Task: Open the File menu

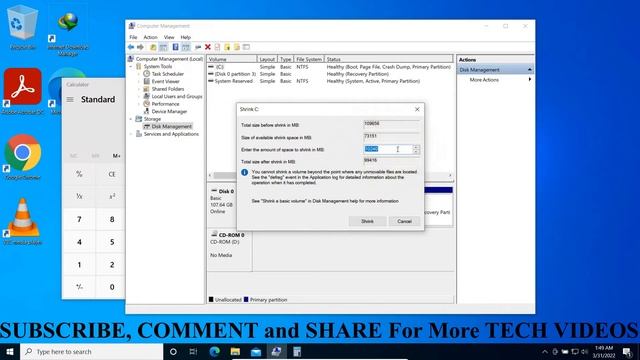Action: click(133, 37)
